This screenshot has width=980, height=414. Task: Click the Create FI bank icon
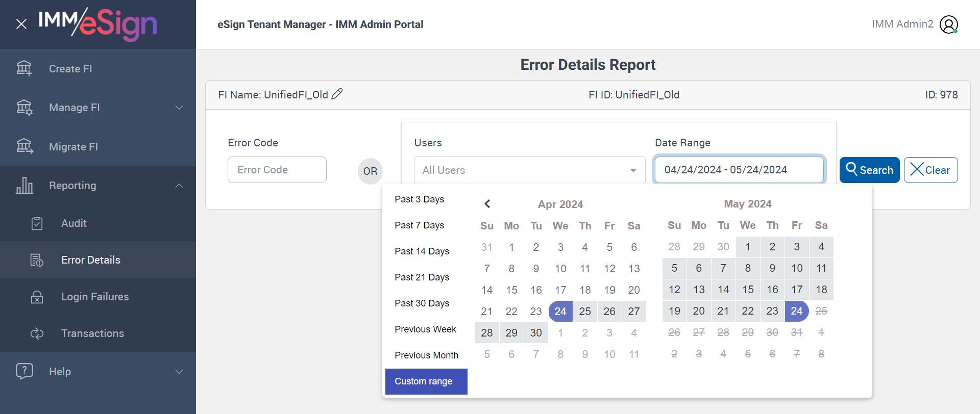click(24, 68)
